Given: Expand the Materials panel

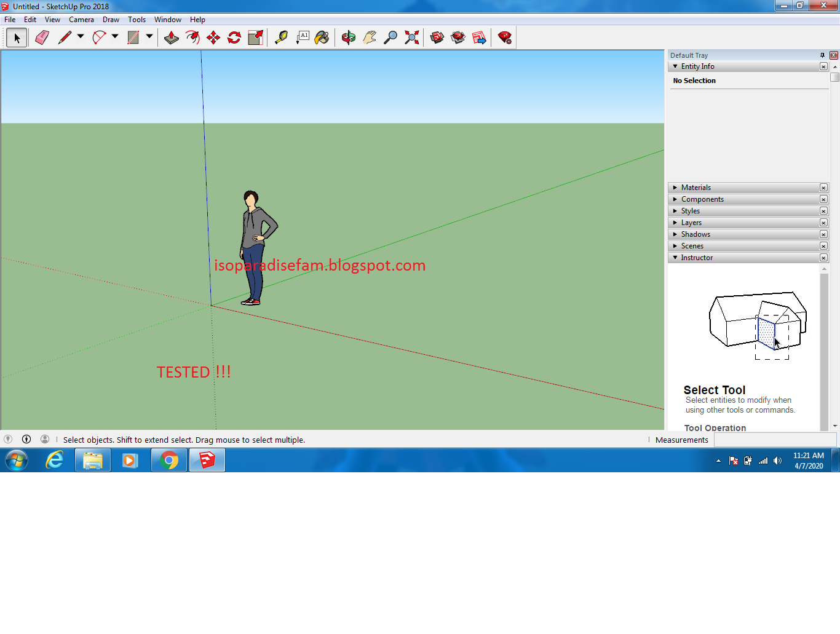Looking at the screenshot, I should (675, 188).
